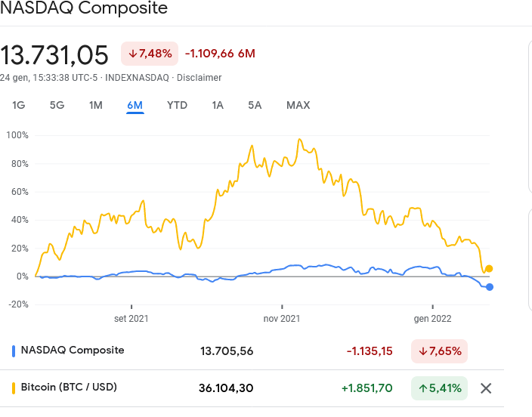Click the blue NASDAQ color marker in legend
The image size is (532, 417).
14,351
